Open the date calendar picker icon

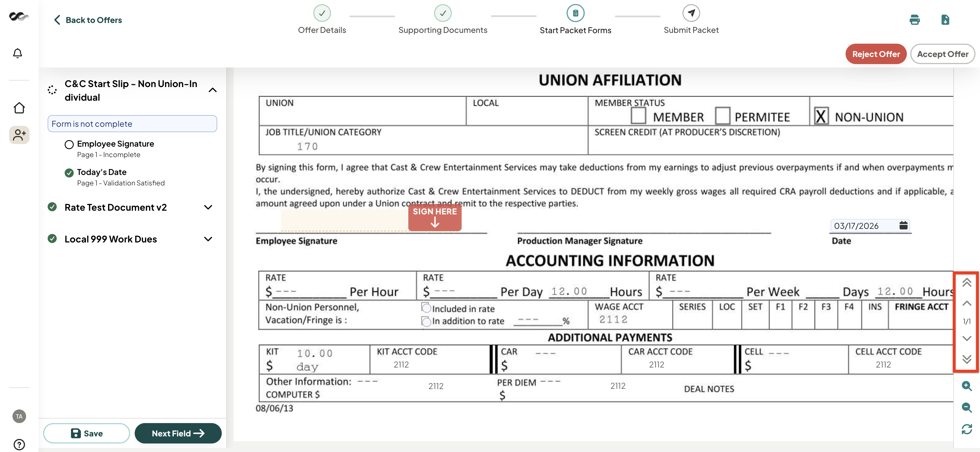click(x=903, y=225)
